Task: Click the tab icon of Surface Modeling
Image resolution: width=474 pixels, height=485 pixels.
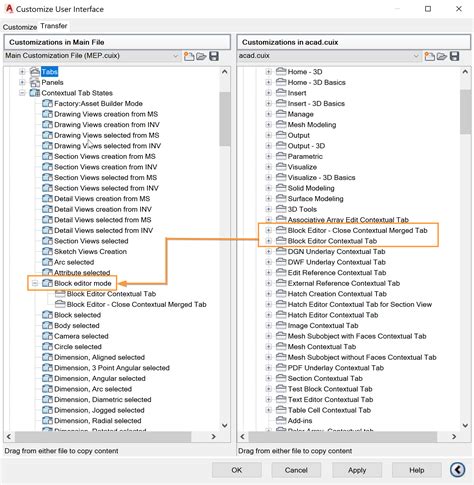Action: [281, 198]
